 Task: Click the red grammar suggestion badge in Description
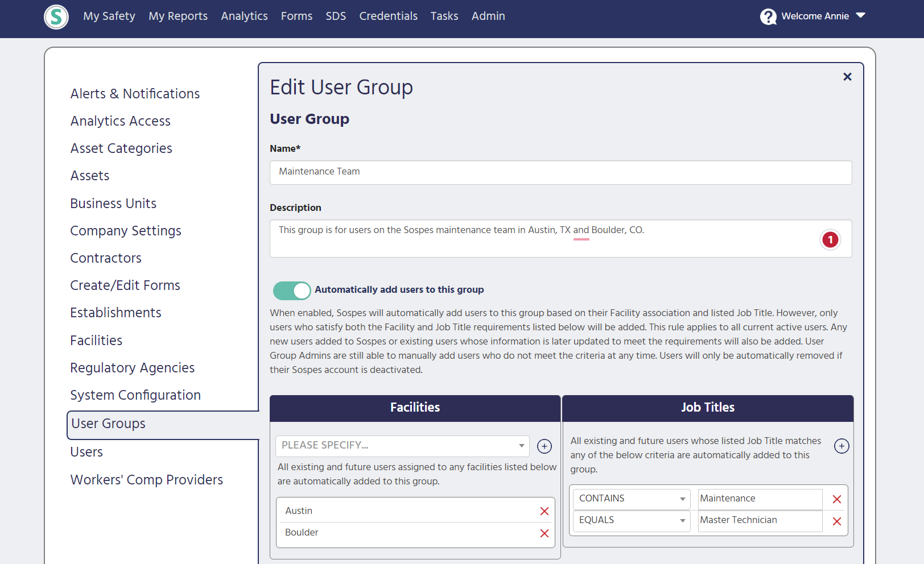(830, 239)
